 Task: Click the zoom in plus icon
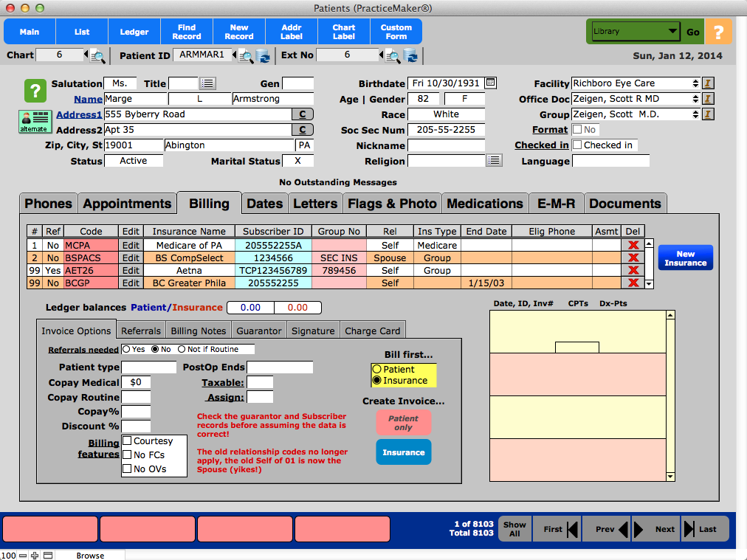35,556
